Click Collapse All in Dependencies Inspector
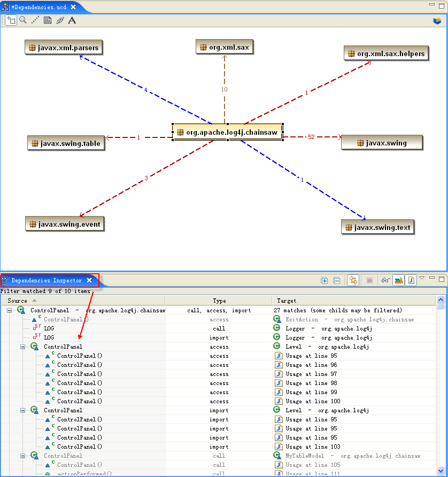 click(337, 281)
